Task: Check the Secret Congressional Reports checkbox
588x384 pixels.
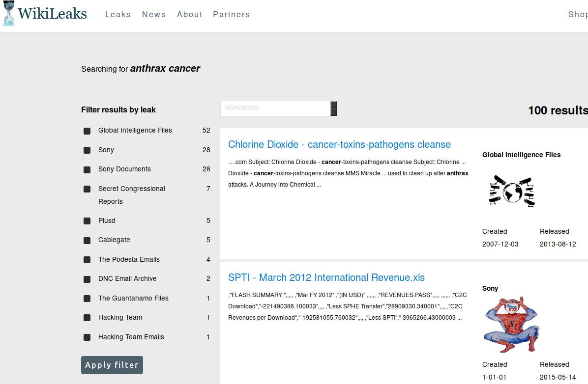Action: [87, 189]
